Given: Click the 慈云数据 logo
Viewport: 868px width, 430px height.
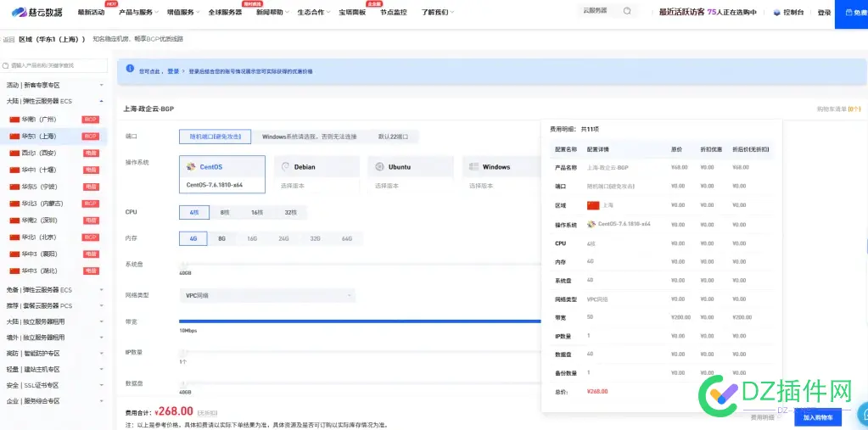Looking at the screenshot, I should (37, 12).
